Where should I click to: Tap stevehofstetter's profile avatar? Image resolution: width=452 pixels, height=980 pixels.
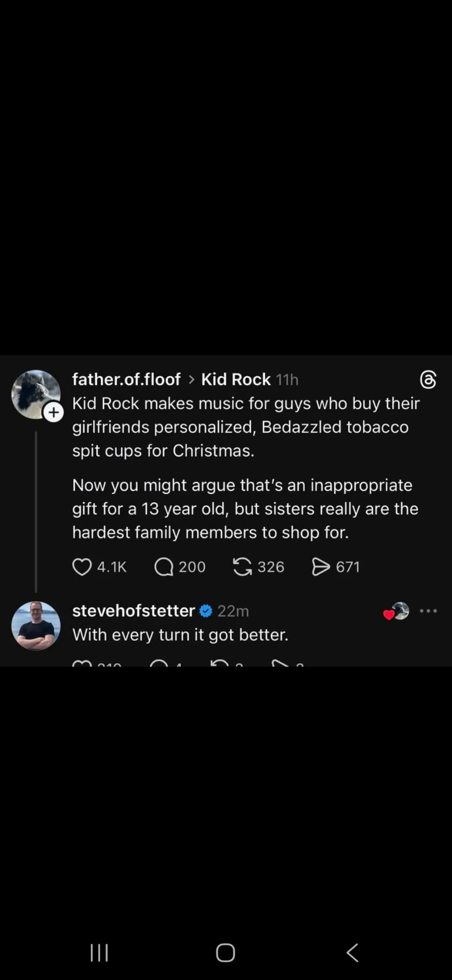36,626
